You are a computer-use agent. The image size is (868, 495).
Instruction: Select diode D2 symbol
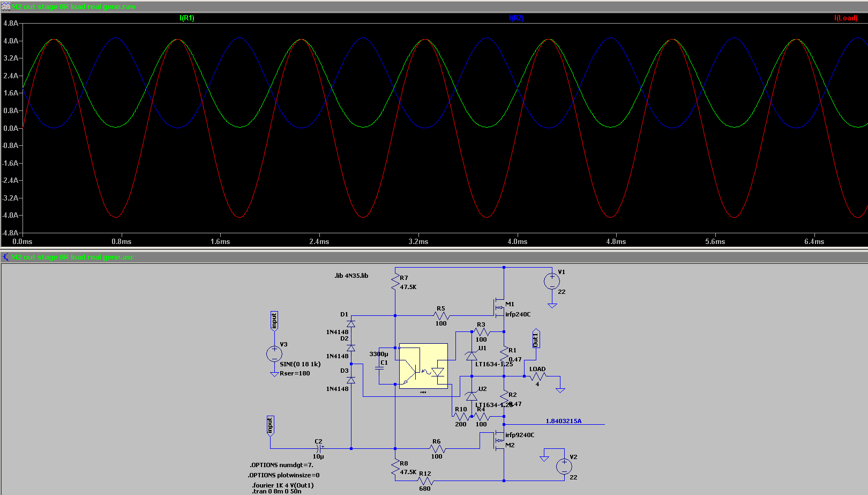click(351, 348)
